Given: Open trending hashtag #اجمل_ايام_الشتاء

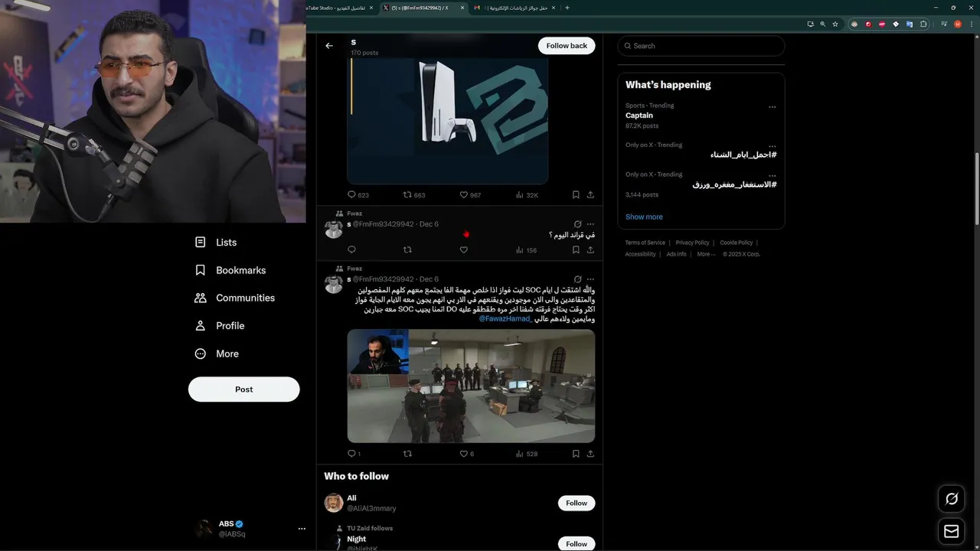Looking at the screenshot, I should pos(743,155).
